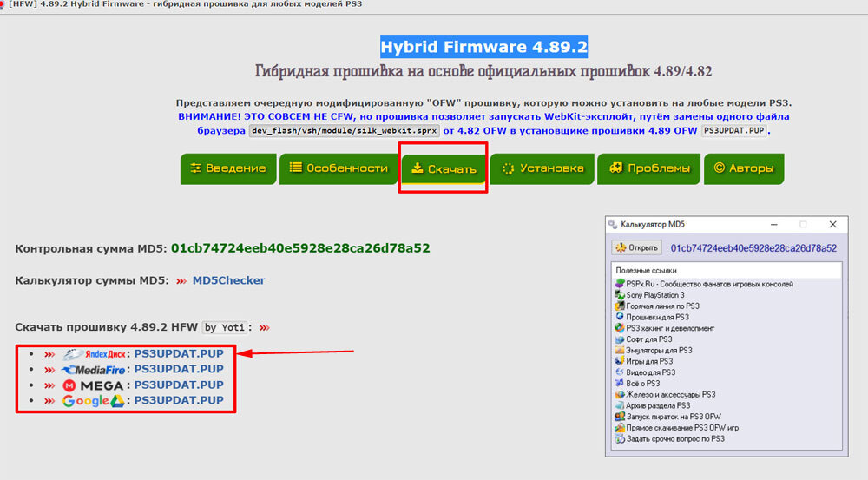Open the Sony PlayStation 3 link
This screenshot has width=868, height=480.
click(x=654, y=295)
